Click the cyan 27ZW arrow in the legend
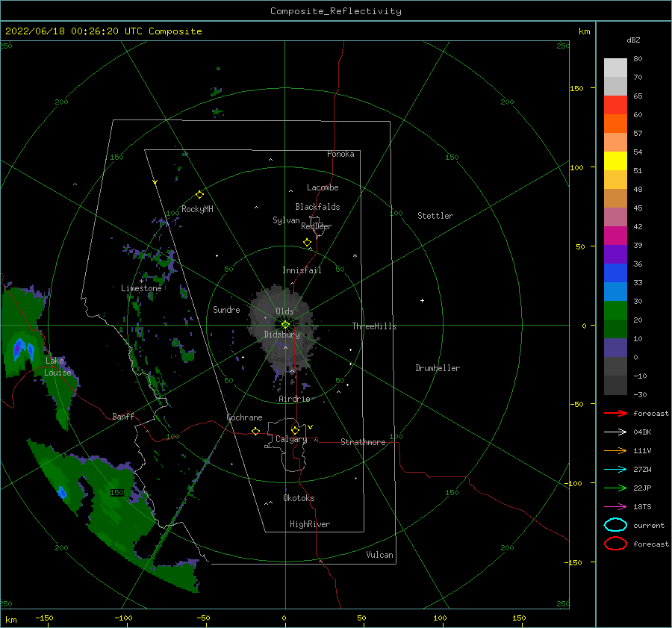Screen dimensions: 672x628 click(x=615, y=470)
